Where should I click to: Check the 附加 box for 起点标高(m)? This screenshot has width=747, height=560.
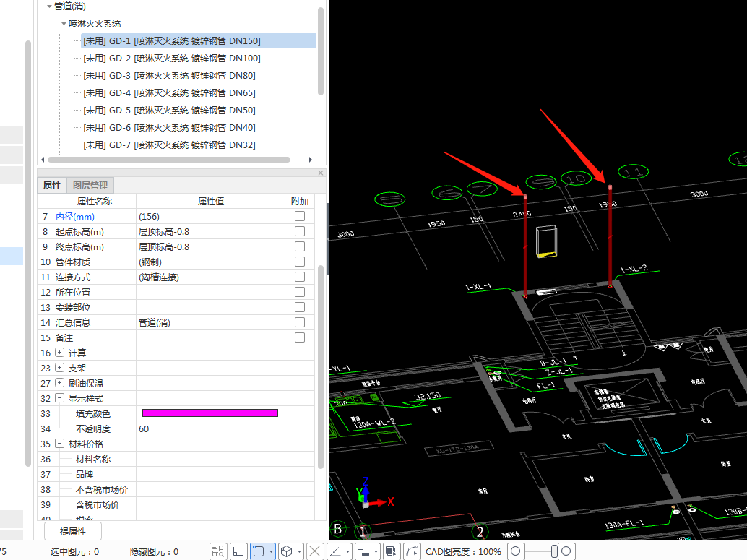coord(300,232)
